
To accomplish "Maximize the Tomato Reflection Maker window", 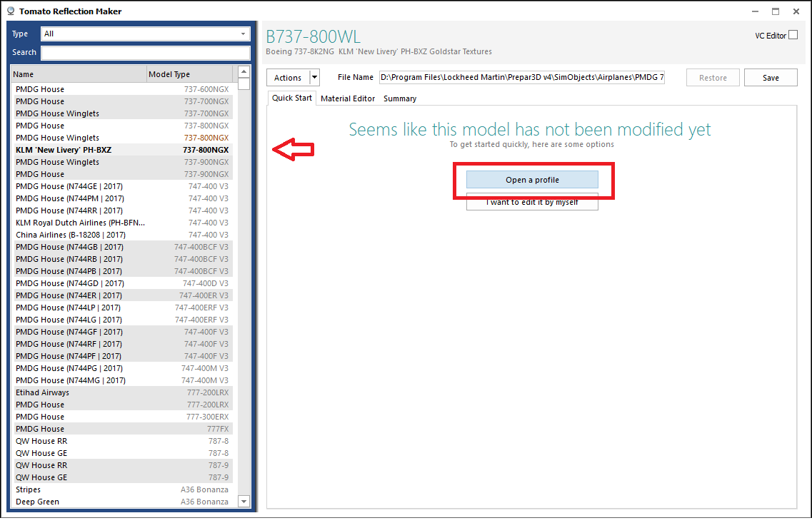I will (x=776, y=11).
